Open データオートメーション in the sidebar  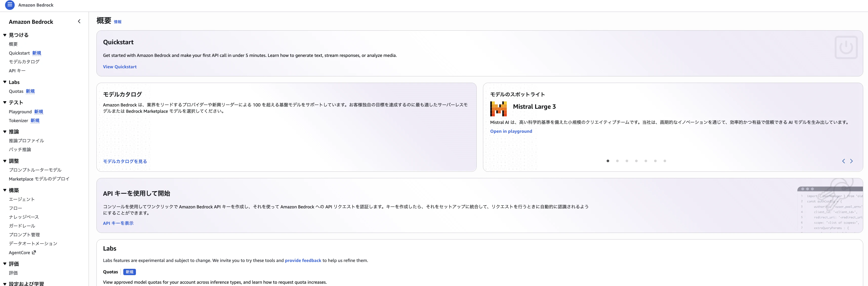click(x=33, y=244)
